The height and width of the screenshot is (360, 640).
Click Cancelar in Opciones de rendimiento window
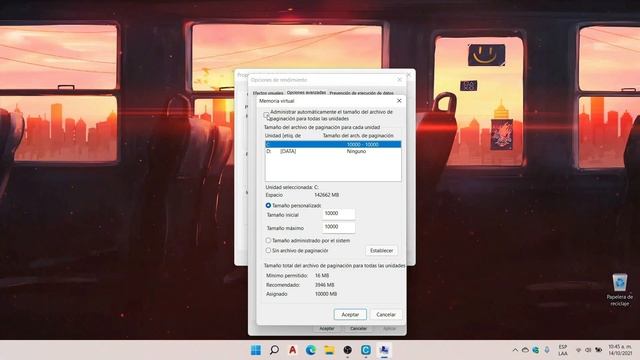[x=358, y=329]
